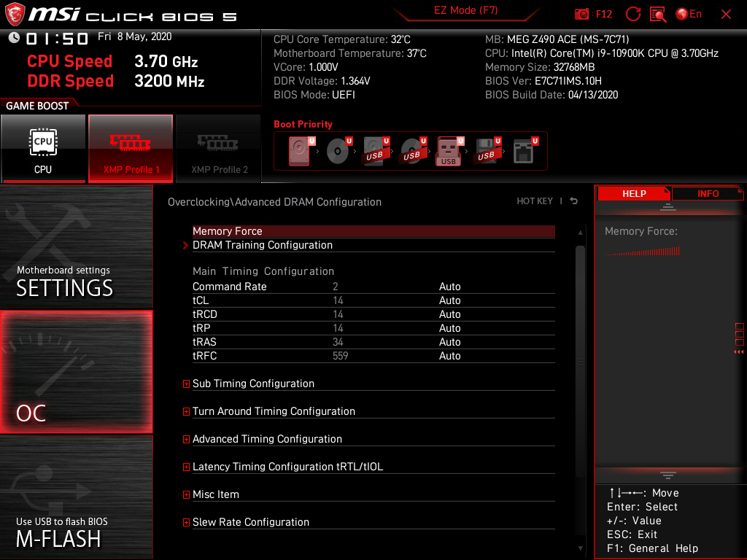The width and height of the screenshot is (747, 560).
Task: Switch to EZ Mode (F7)
Action: (x=465, y=10)
